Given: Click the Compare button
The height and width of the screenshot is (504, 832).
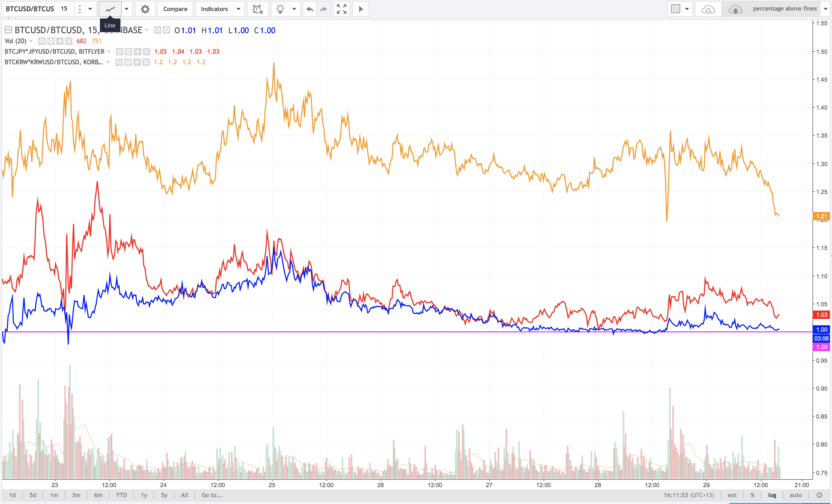Looking at the screenshot, I should point(175,9).
